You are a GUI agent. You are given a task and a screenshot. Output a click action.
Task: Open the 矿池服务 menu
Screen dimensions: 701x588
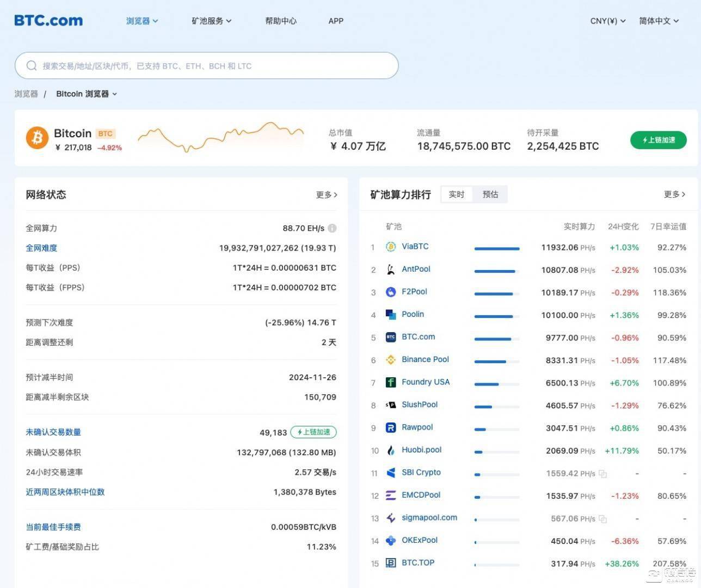click(212, 21)
